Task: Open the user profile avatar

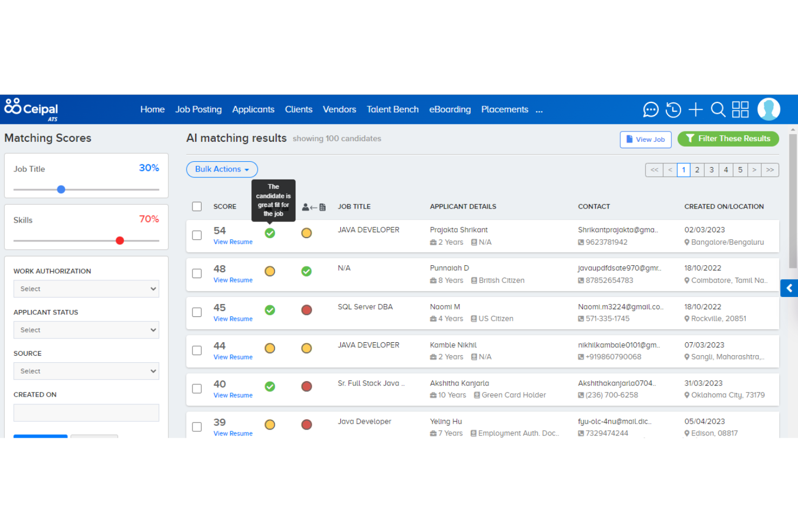Action: 769,109
